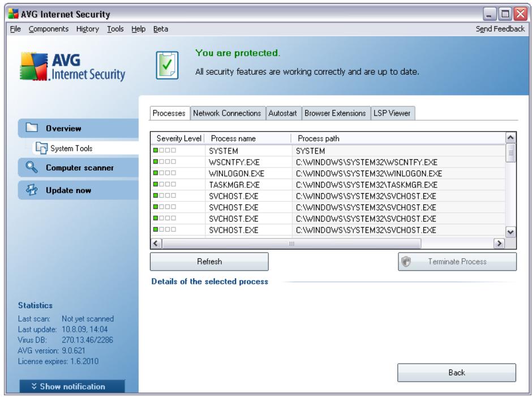Click the AVG logo in the title bar
This screenshot has height=397, width=532.
click(13, 14)
